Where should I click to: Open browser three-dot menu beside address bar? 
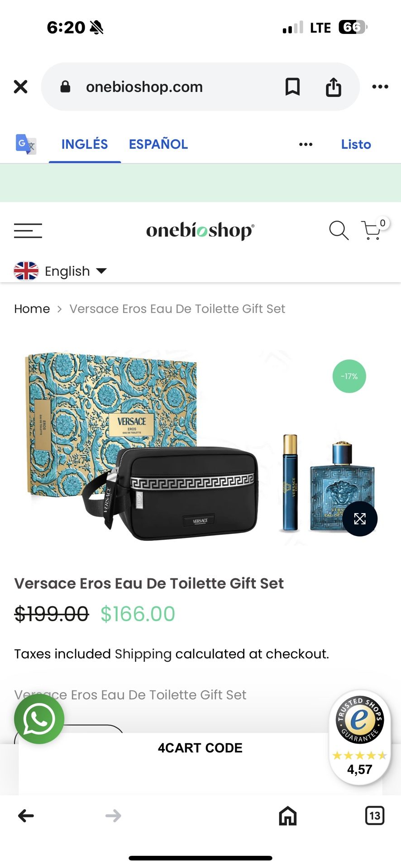click(x=380, y=86)
